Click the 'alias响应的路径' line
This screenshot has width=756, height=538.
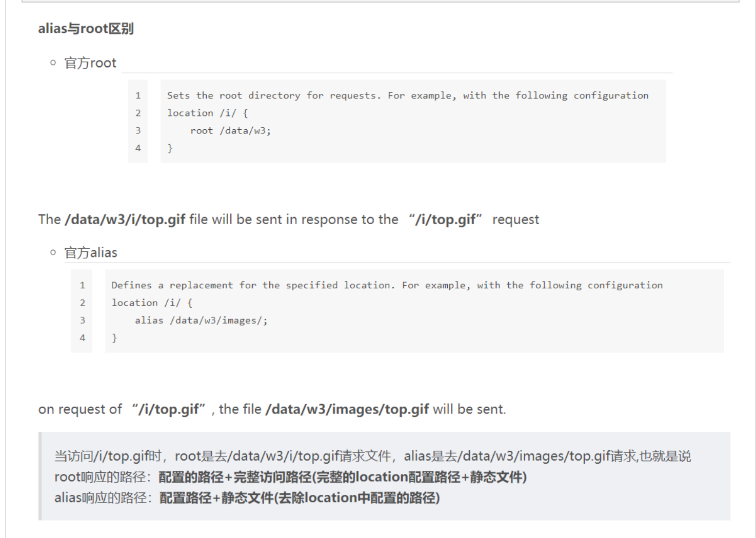tap(247, 498)
